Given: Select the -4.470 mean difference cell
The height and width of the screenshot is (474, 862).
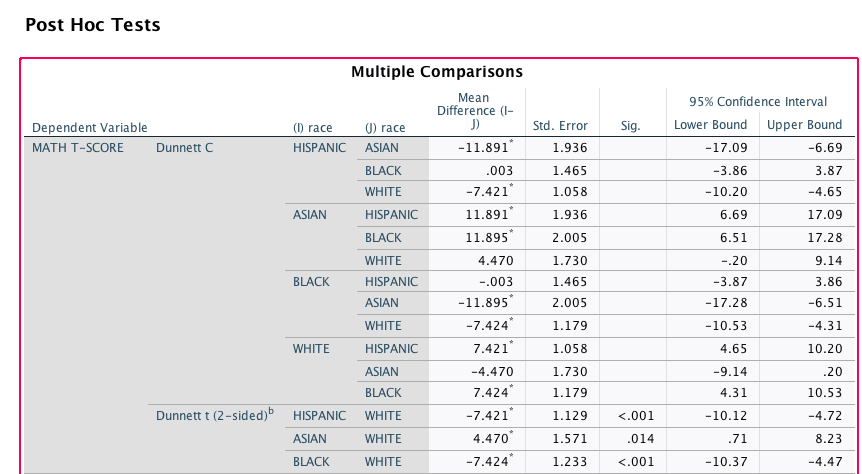Looking at the screenshot, I should point(492,372).
